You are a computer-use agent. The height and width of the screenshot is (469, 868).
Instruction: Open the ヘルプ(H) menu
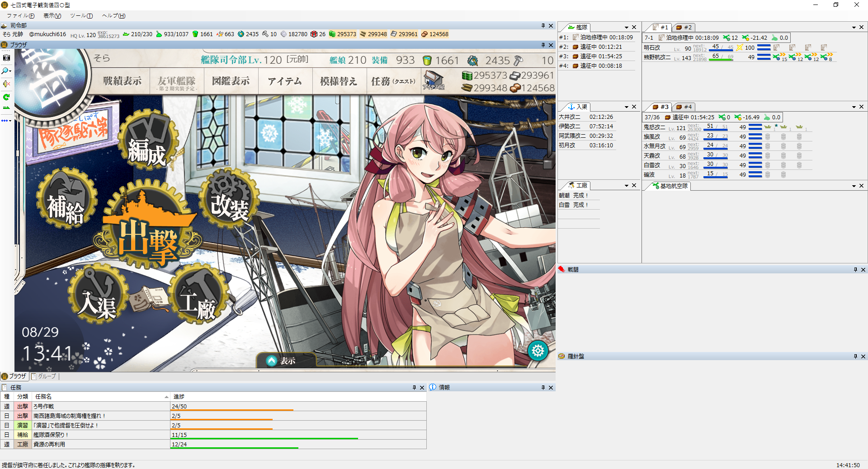coord(113,16)
